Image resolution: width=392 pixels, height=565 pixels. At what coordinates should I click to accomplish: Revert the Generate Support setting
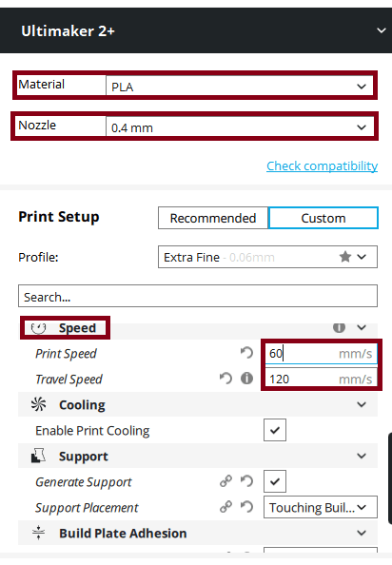246,481
